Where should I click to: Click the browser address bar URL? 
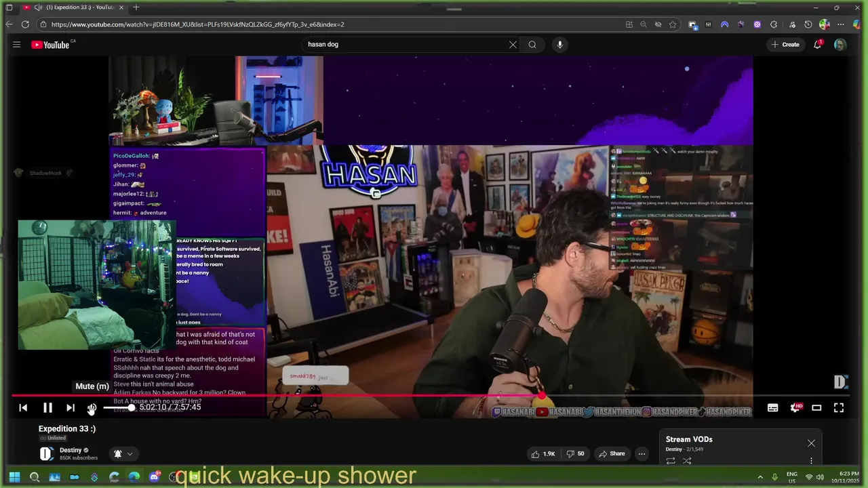[x=198, y=24]
